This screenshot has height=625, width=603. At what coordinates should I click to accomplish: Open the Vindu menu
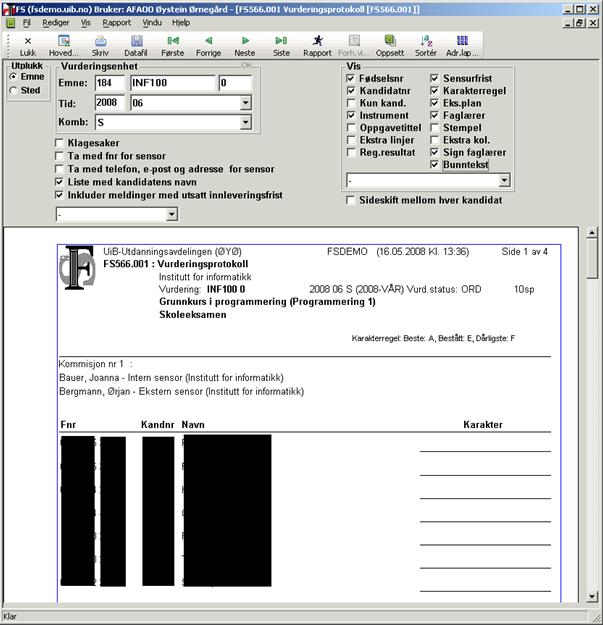click(x=152, y=23)
